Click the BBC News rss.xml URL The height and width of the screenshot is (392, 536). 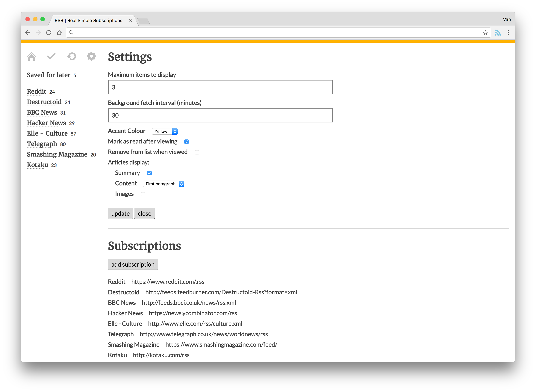point(189,303)
